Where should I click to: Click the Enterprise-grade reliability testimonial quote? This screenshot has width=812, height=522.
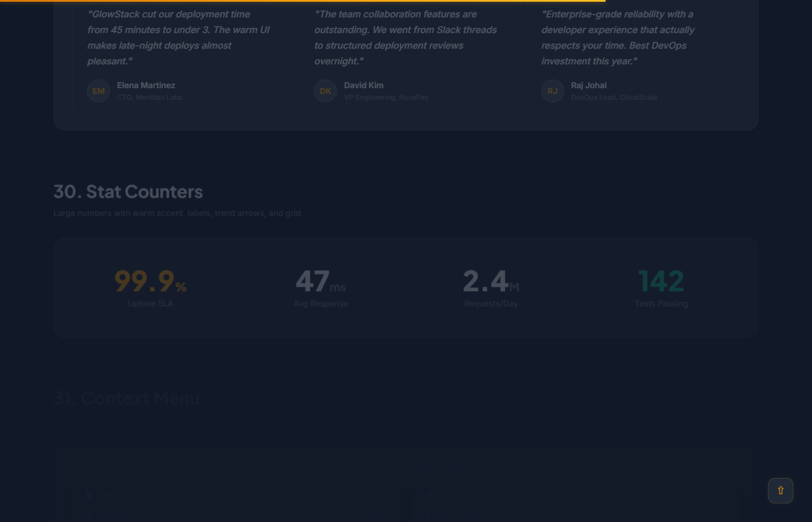pos(618,38)
